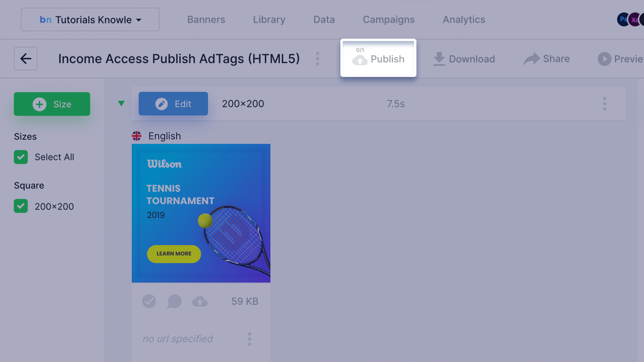The height and width of the screenshot is (362, 644).
Task: Click the cloud publish icon under banner
Action: [x=200, y=301]
